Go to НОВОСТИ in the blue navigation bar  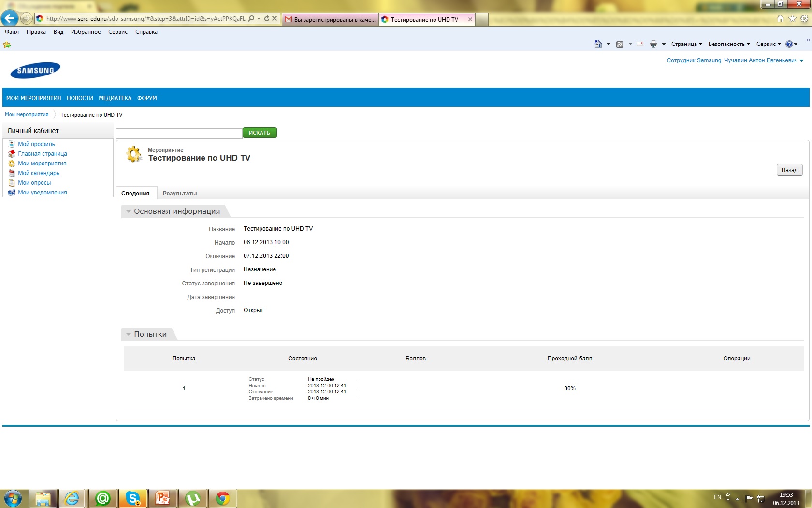click(x=80, y=98)
